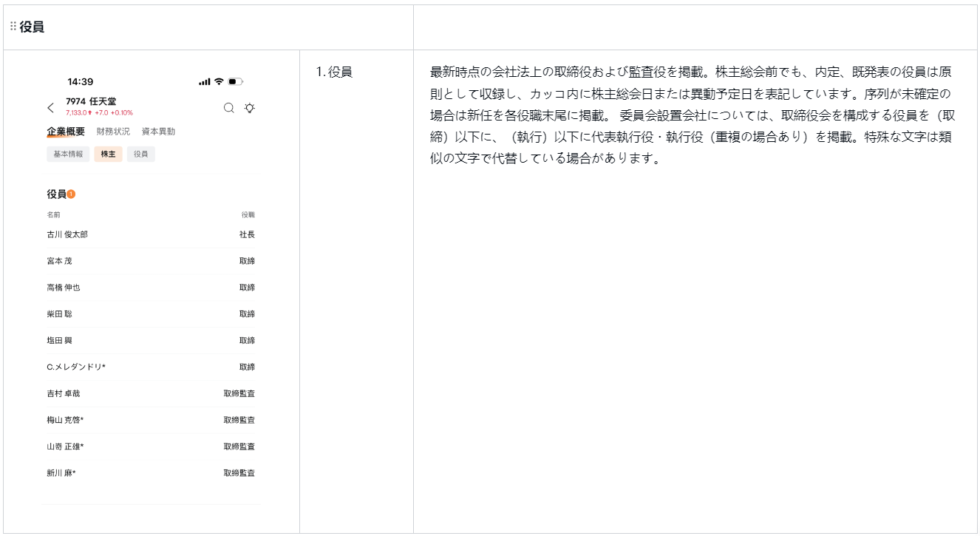Click the cellular signal bars icon
Image resolution: width=980 pixels, height=536 pixels.
205,81
